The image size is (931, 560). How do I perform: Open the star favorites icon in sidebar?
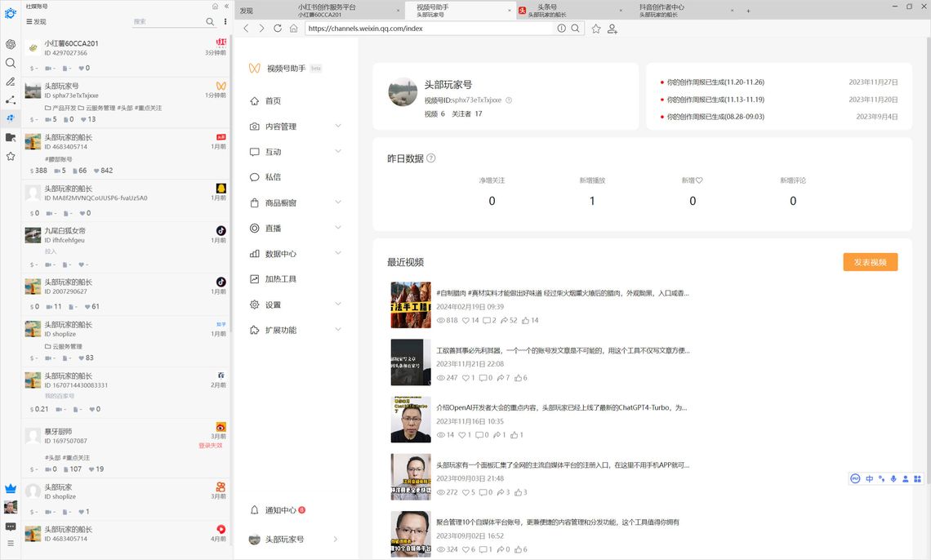pyautogui.click(x=11, y=156)
